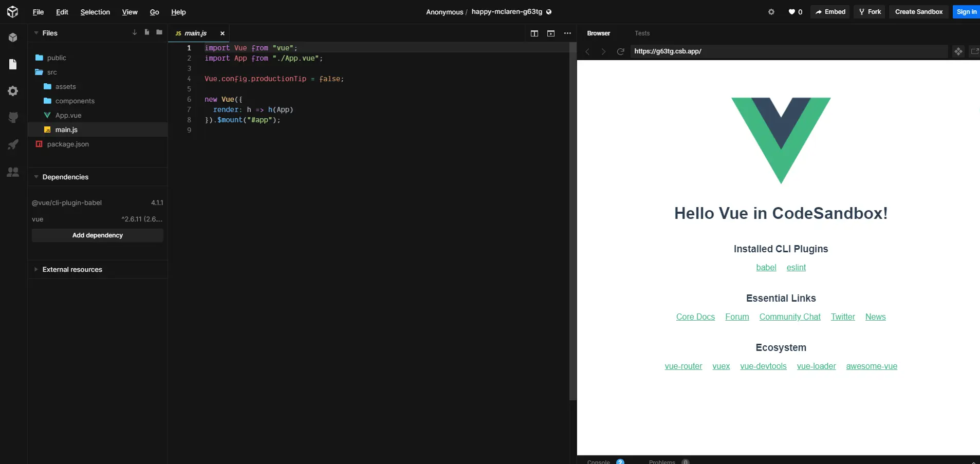Click the Embed button
This screenshot has height=464, width=980.
(830, 12)
